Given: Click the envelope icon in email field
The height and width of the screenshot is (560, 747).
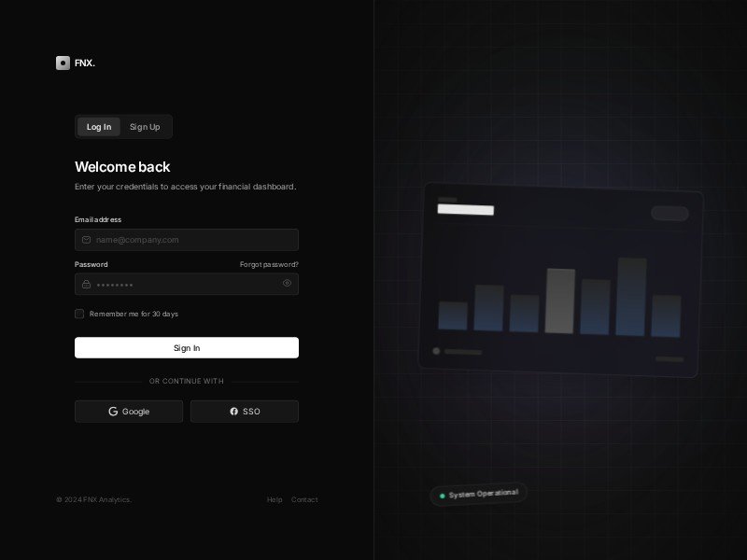Looking at the screenshot, I should click(x=86, y=240).
